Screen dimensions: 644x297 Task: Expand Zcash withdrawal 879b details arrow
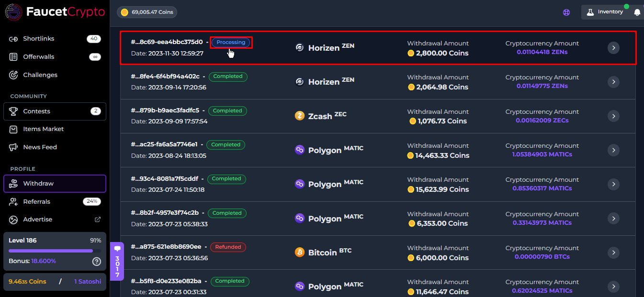point(613,116)
